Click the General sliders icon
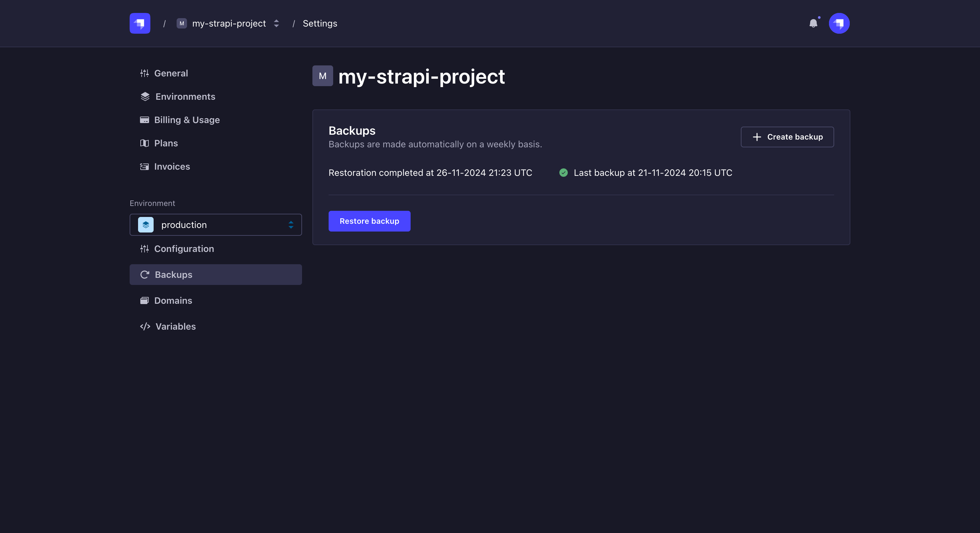The image size is (980, 533). pos(144,74)
